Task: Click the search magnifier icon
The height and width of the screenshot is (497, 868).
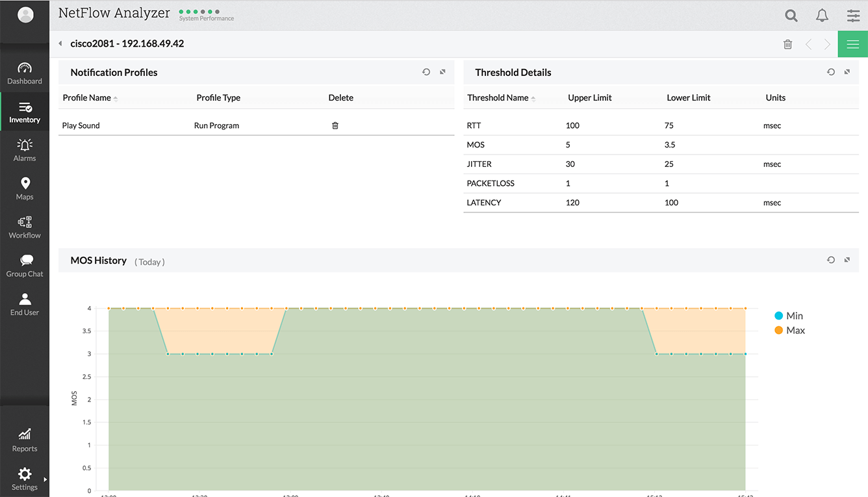Action: pyautogui.click(x=791, y=16)
